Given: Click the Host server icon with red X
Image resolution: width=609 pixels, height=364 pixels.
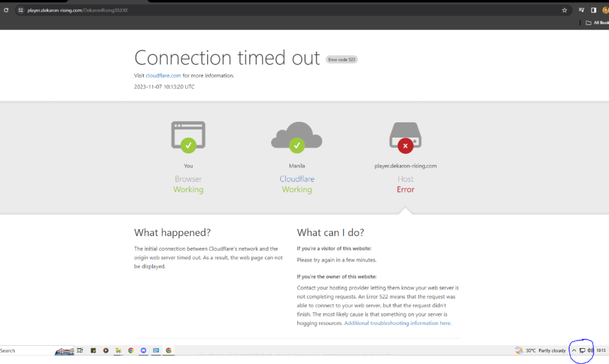Looking at the screenshot, I should (405, 138).
